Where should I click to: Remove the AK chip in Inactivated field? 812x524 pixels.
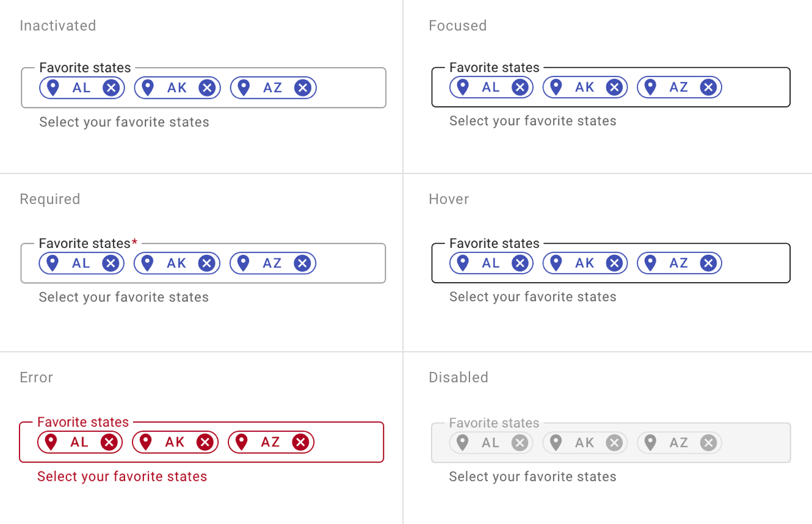tap(208, 88)
